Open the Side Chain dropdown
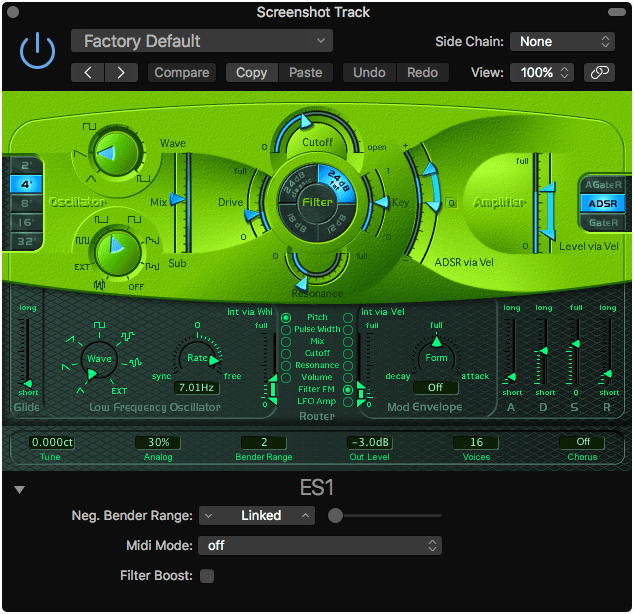 (x=562, y=41)
